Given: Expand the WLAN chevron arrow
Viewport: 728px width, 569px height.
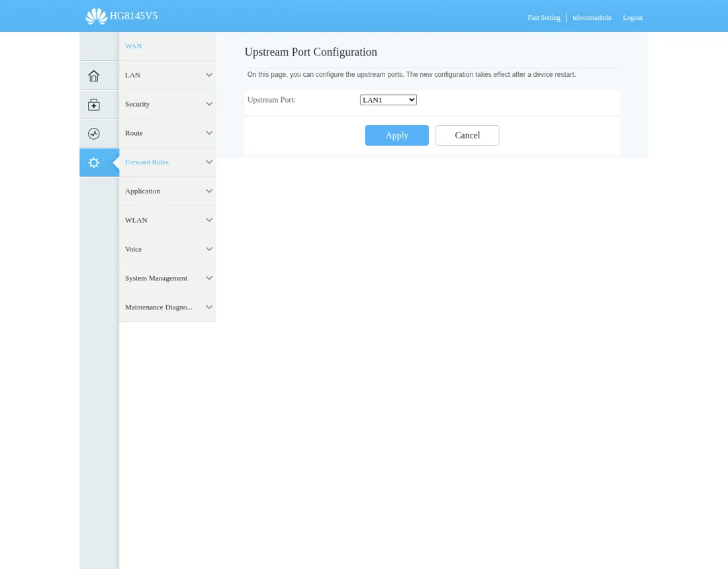Looking at the screenshot, I should 209,220.
